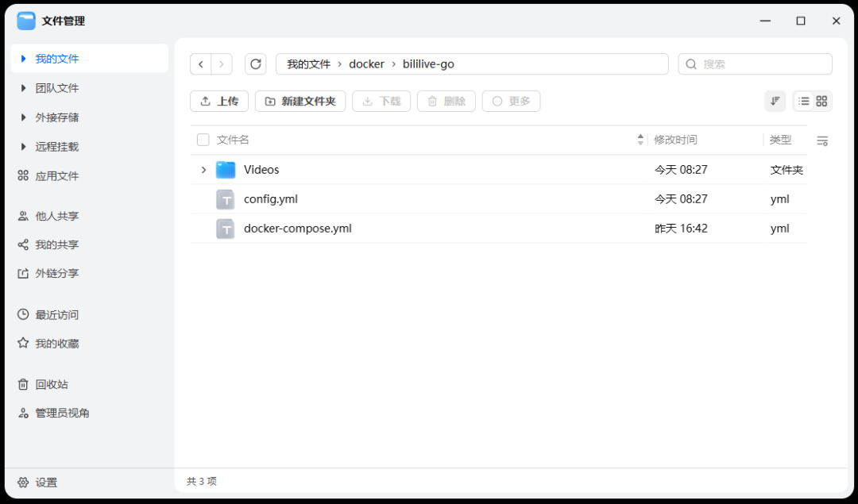Open 我的收藏 favorites section

[x=56, y=344]
